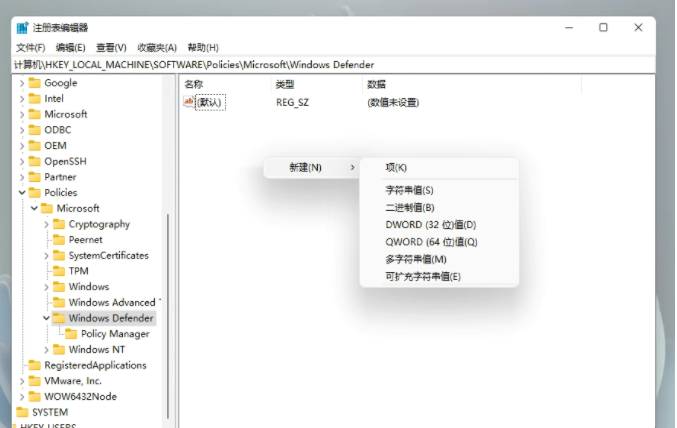This screenshot has height=428, width=677.
Task: Click the SystemCertificates folder icon
Action: pos(59,255)
